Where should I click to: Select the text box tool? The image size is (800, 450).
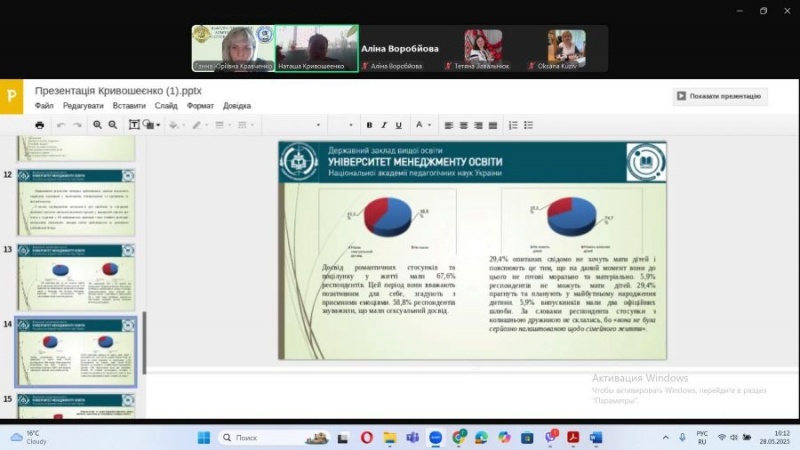point(133,125)
